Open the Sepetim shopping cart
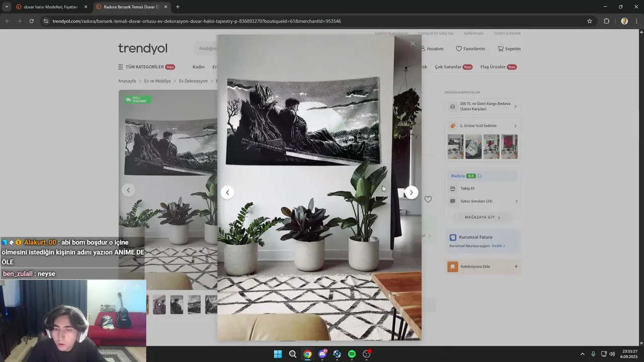The height and width of the screenshot is (362, 644). [509, 49]
